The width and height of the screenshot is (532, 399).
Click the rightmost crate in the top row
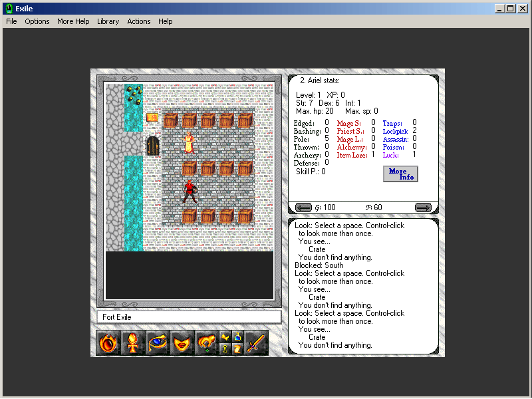[245, 120]
